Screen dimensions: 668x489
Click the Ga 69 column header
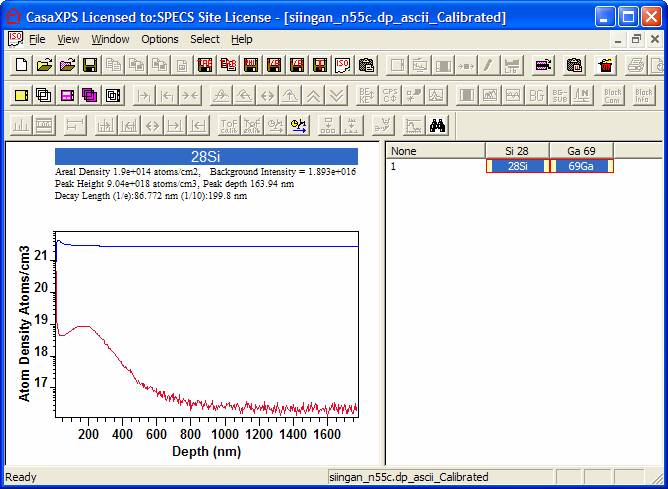(x=581, y=151)
